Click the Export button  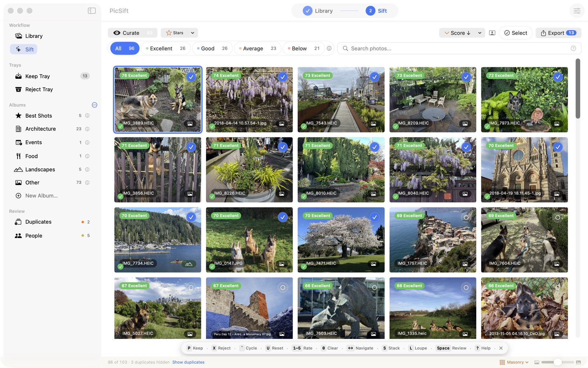coord(558,33)
